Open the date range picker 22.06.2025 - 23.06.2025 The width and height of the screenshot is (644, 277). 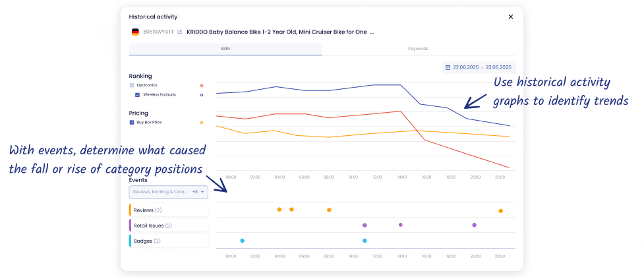click(x=479, y=67)
